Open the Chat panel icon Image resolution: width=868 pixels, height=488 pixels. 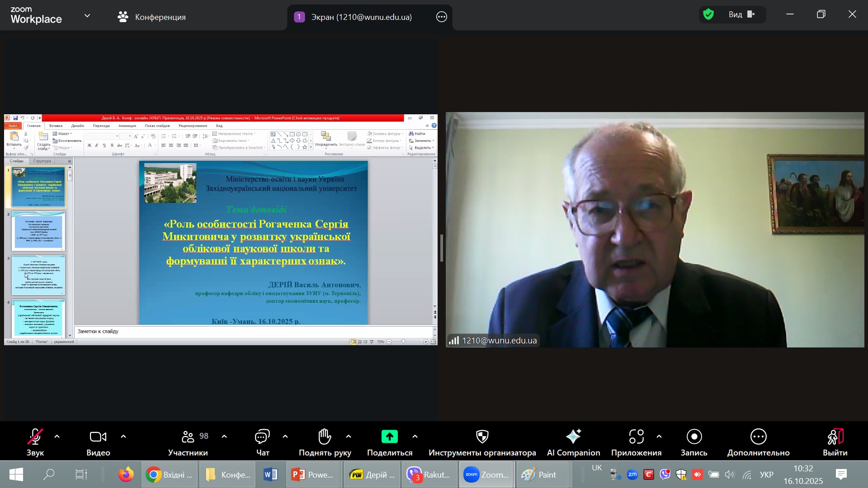[262, 437]
